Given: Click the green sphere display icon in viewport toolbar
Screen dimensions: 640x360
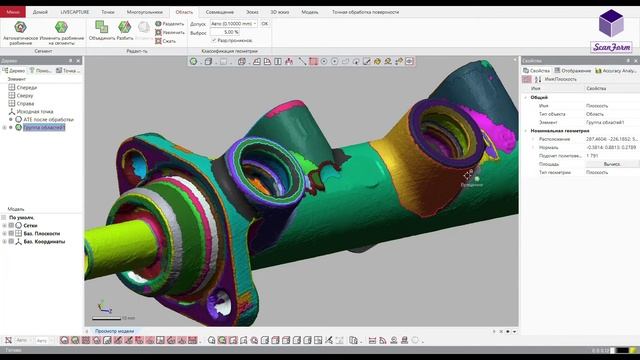Looking at the screenshot, I should [193, 61].
